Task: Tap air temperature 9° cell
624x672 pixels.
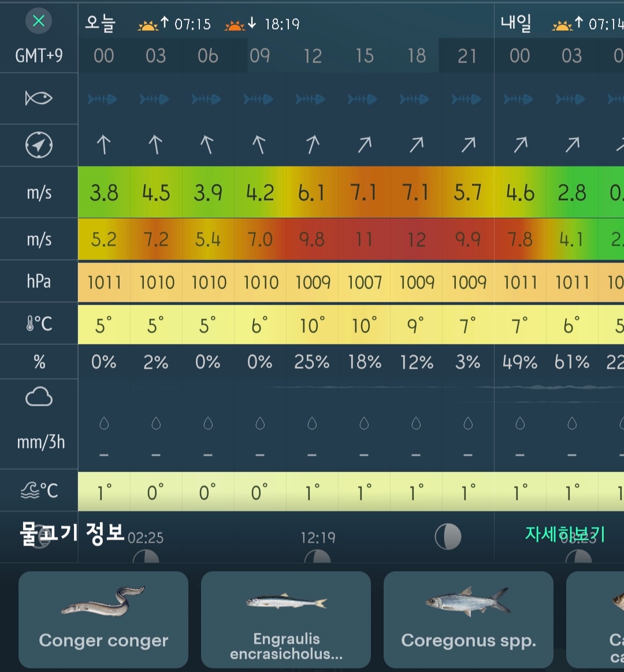Action: [x=416, y=325]
